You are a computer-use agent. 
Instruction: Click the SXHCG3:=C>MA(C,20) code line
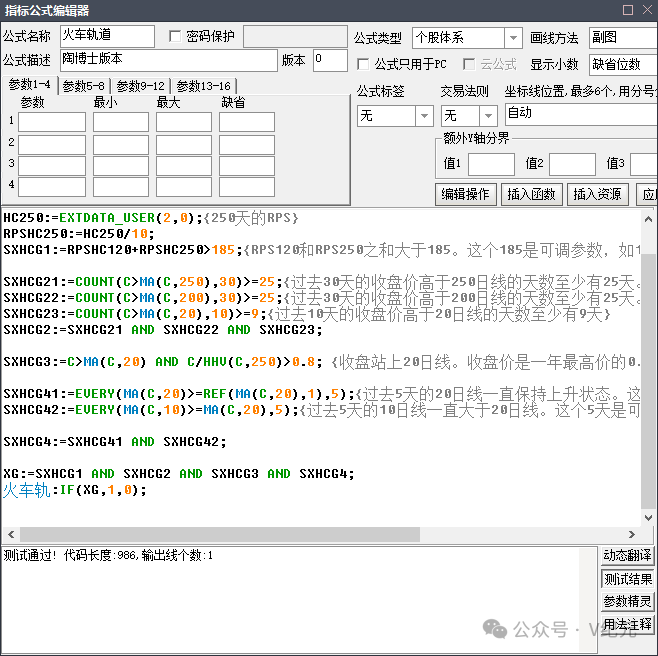pos(322,362)
